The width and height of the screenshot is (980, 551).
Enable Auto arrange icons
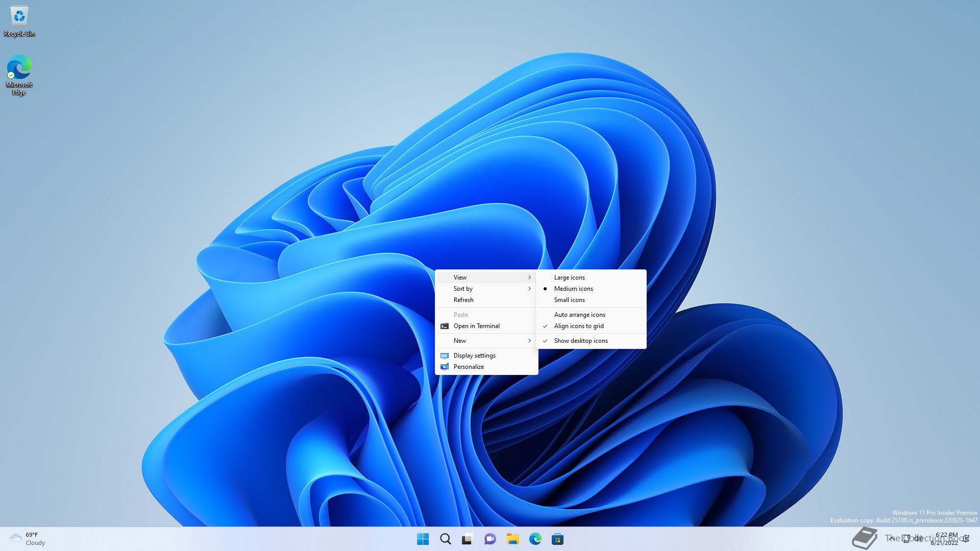pyautogui.click(x=591, y=315)
